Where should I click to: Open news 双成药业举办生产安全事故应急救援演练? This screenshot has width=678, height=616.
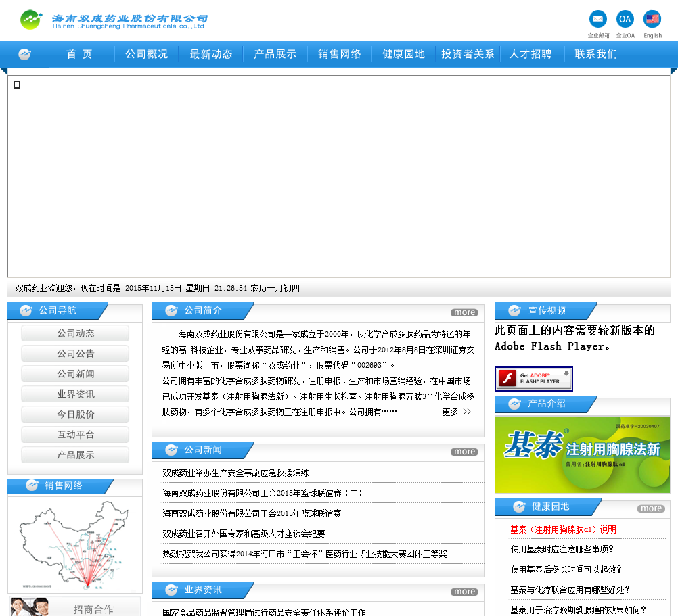[x=235, y=473]
